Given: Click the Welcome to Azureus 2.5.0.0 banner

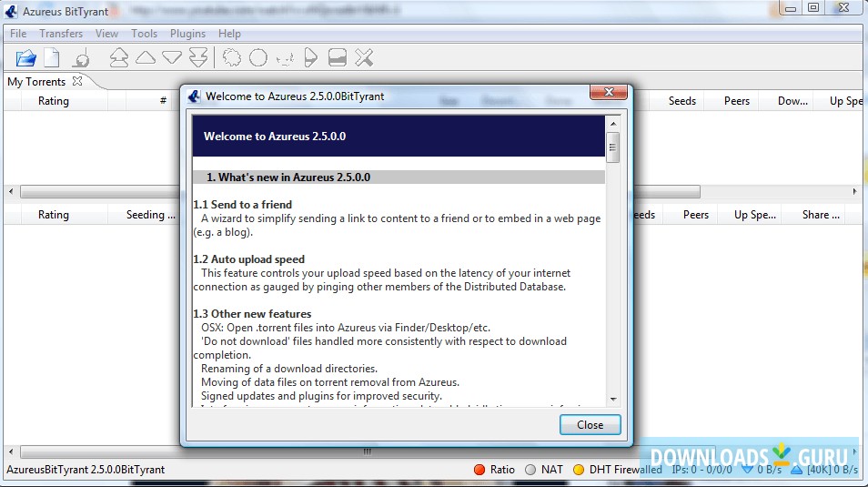Looking at the screenshot, I should click(399, 137).
